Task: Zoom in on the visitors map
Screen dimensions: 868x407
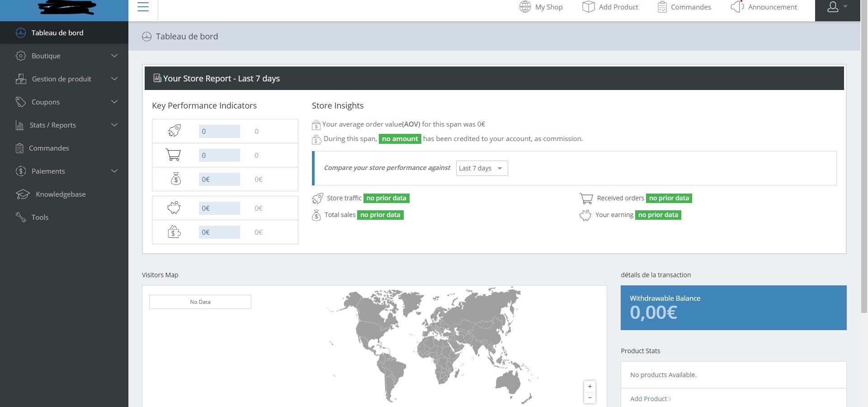Action: (x=590, y=387)
